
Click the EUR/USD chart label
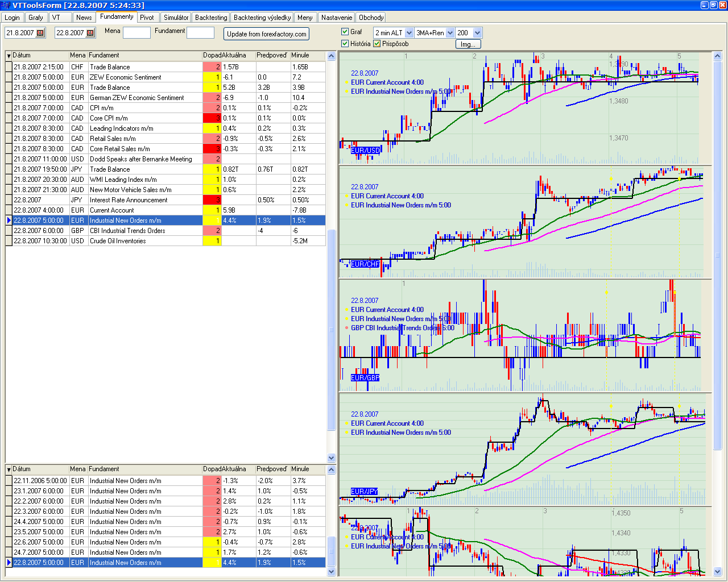(x=365, y=151)
